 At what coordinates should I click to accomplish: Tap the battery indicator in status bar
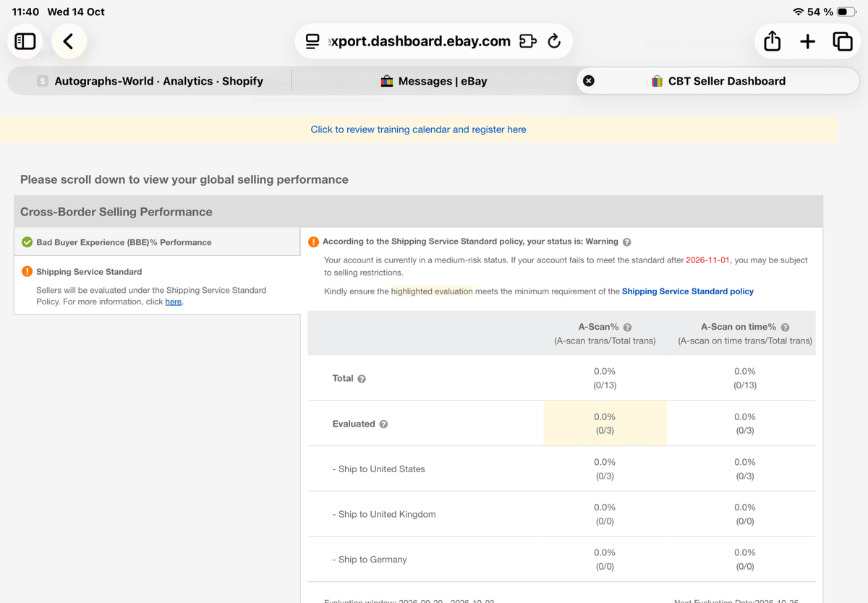(x=847, y=12)
